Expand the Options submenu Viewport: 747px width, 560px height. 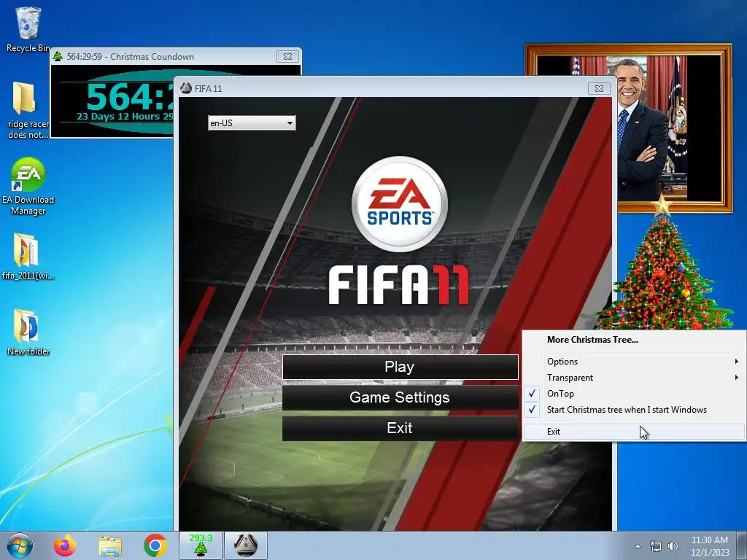point(634,362)
